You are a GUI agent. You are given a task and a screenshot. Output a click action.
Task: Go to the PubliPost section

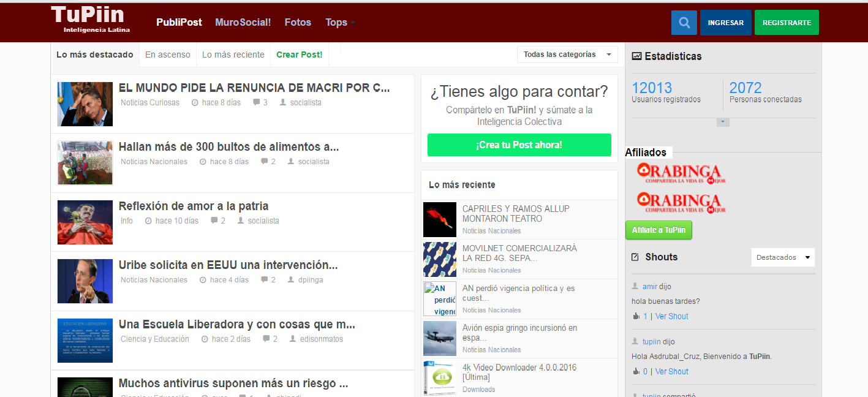coord(179,23)
